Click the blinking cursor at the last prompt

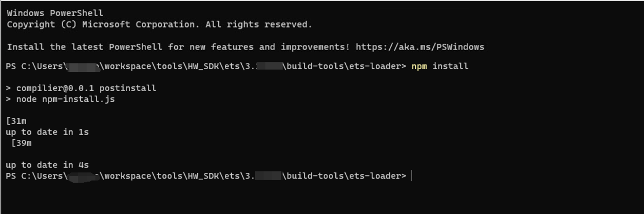pyautogui.click(x=412, y=176)
